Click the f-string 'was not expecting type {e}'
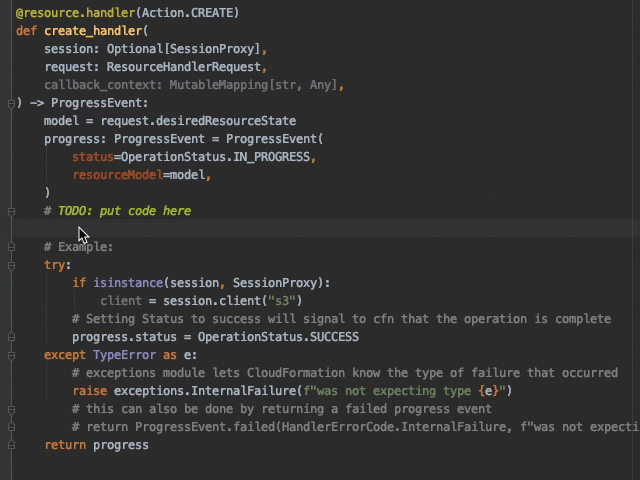Viewport: 640px width, 480px height. click(404, 391)
